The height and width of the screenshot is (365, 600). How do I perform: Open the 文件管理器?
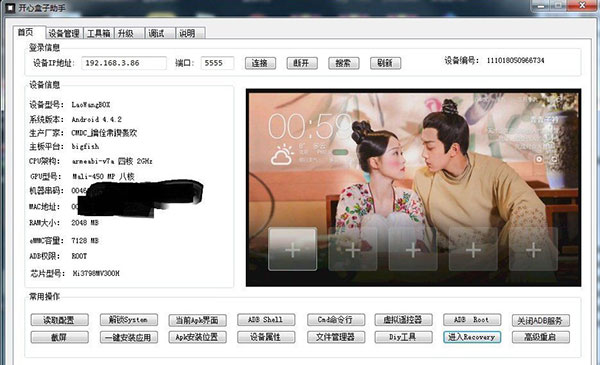[x=336, y=337]
